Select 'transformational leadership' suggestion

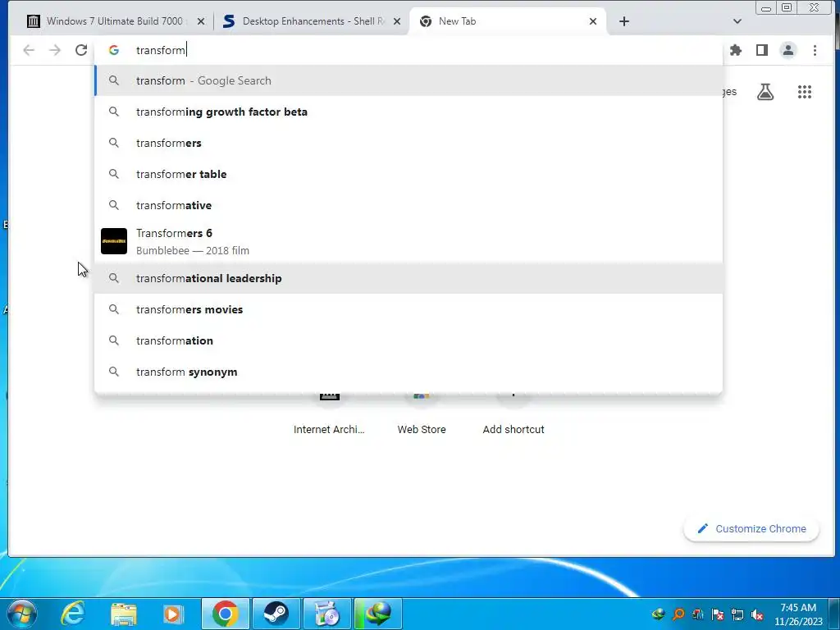tap(409, 279)
